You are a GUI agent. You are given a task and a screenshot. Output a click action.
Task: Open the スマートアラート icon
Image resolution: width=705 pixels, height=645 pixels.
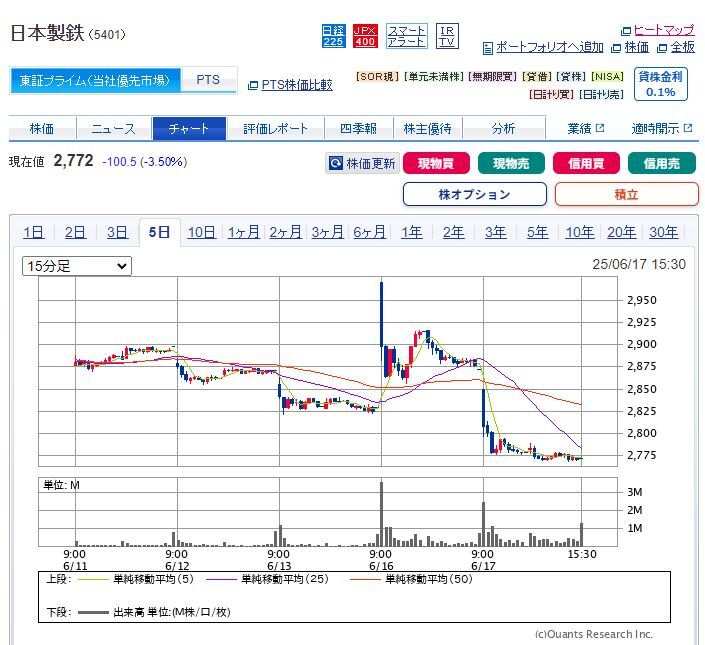[406, 36]
